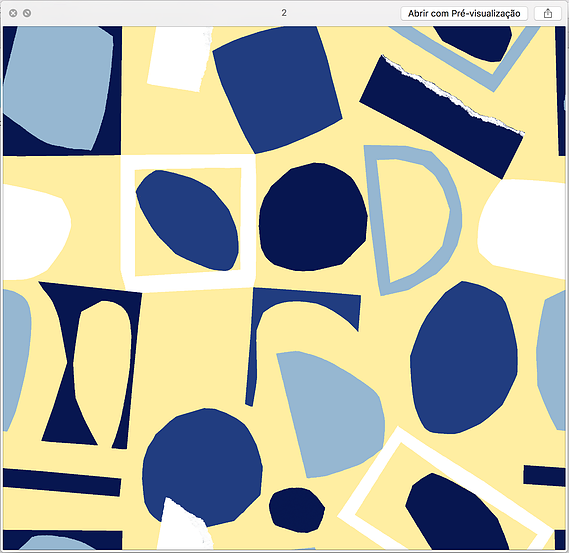Screen dimensions: 569x553
Task: Select the blue leaf shape inside white frame
Action: pos(188,220)
